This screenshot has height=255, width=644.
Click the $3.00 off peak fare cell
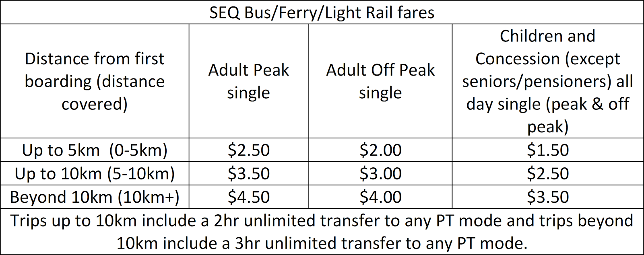coord(380,173)
